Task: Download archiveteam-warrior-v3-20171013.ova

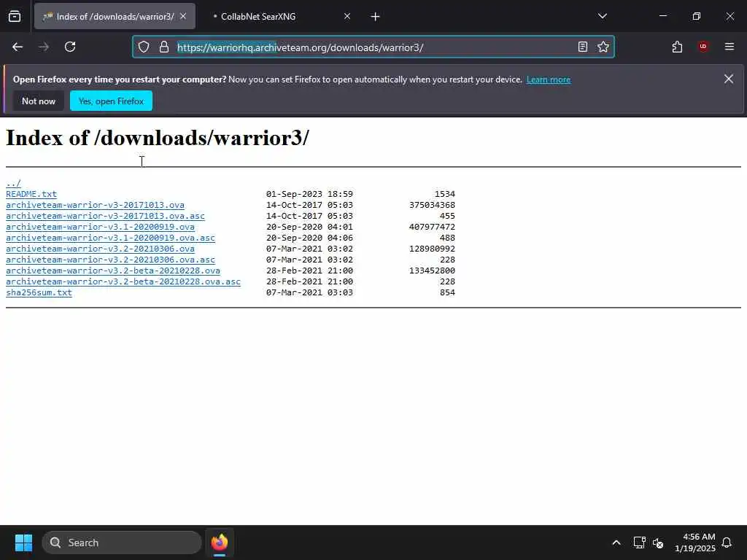Action: tap(95, 205)
